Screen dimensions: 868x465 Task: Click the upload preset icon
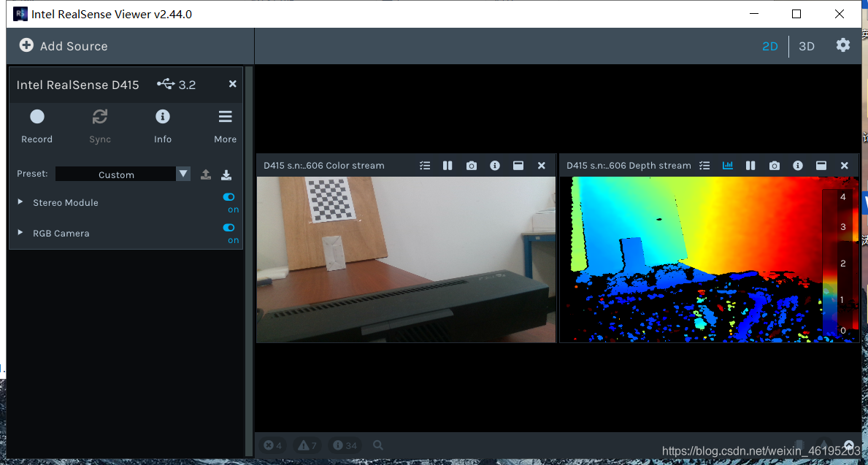pos(205,174)
